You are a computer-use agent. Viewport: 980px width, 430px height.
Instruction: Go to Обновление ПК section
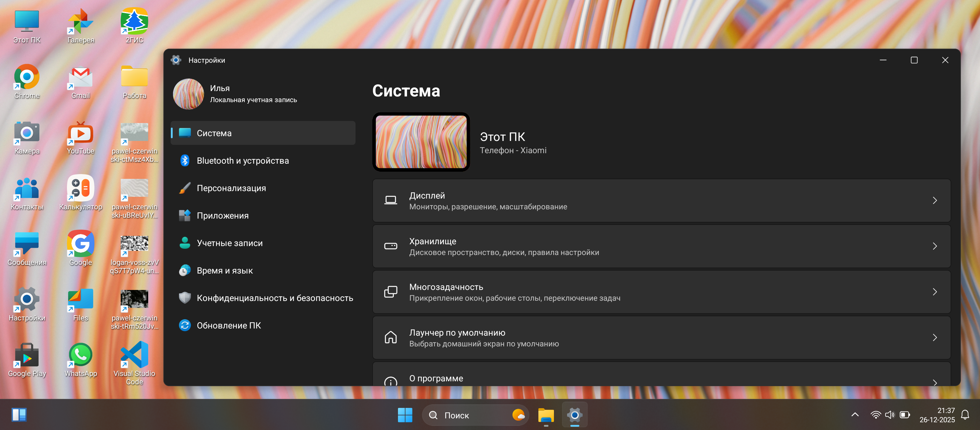pyautogui.click(x=229, y=325)
